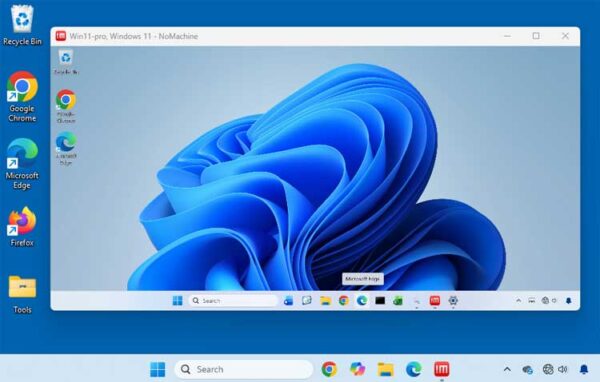Open Firefox shortcut on host desktop
The height and width of the screenshot is (382, 600).
tap(22, 226)
